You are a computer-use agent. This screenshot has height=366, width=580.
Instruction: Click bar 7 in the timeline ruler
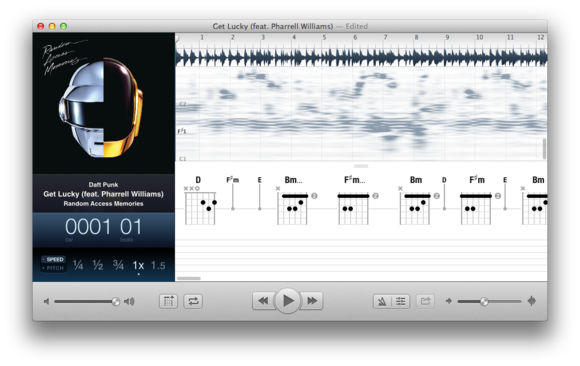click(385, 37)
